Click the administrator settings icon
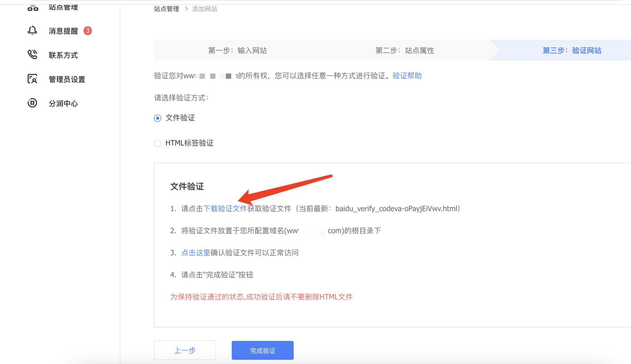 pyautogui.click(x=32, y=79)
